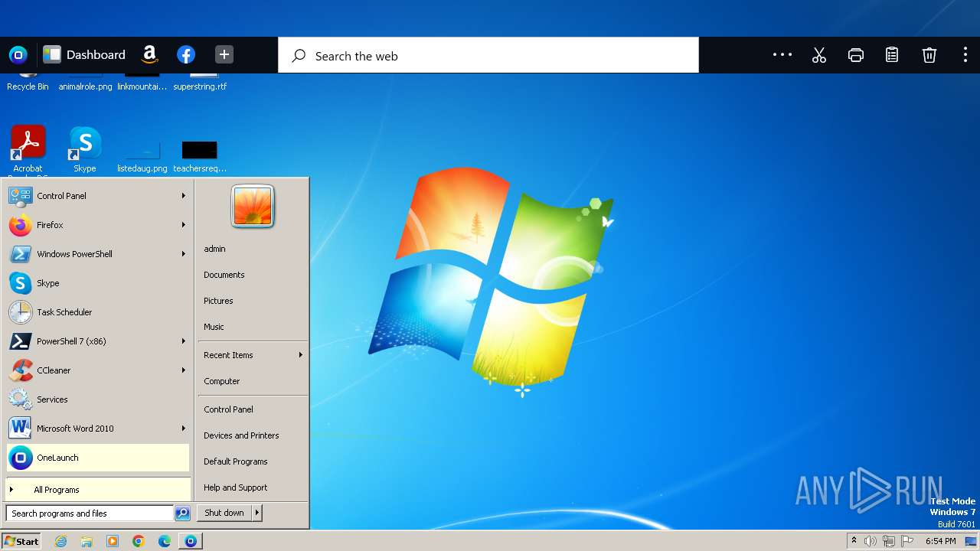The width and height of the screenshot is (980, 551).
Task: Open the Amazon shortcut in OneLaunch bar
Action: coord(149,55)
